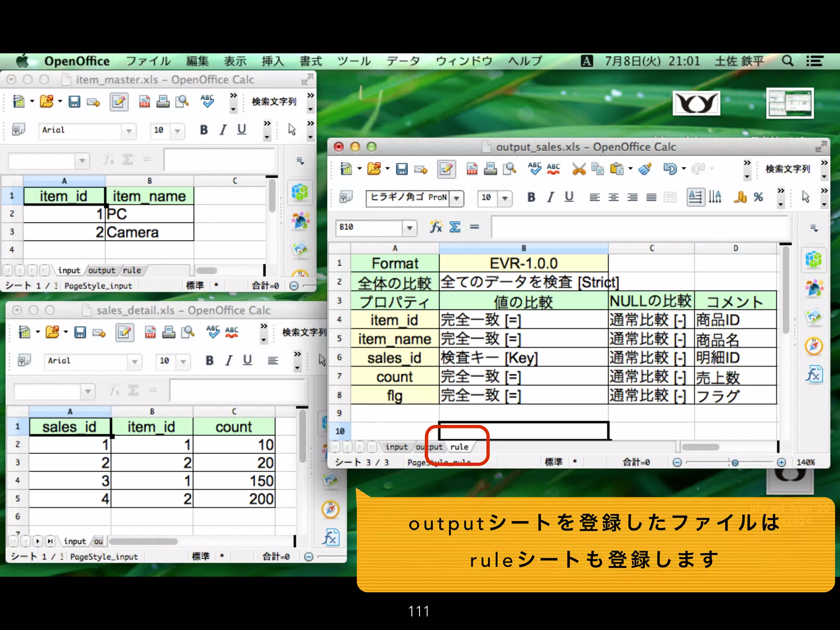
Task: Click the currency number format icon
Action: coord(740,197)
